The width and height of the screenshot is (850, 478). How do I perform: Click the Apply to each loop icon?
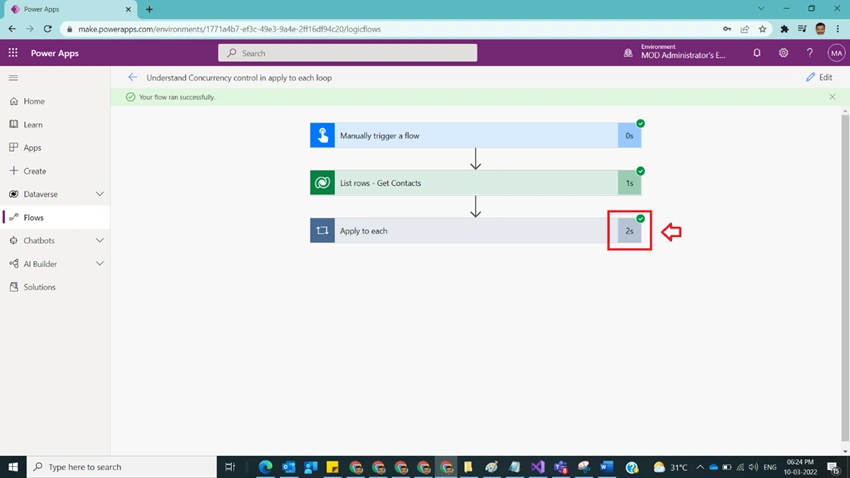tap(322, 231)
